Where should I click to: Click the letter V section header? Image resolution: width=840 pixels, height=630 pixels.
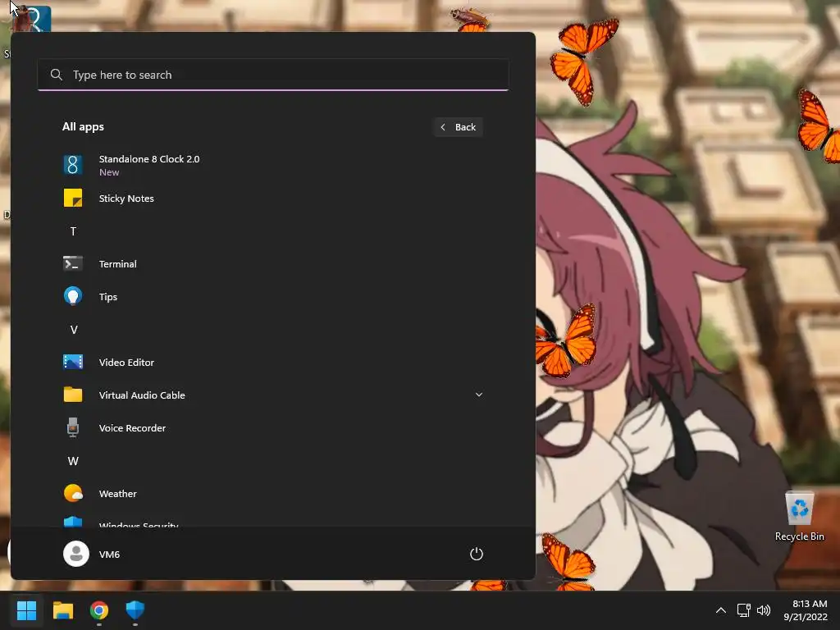[74, 330]
